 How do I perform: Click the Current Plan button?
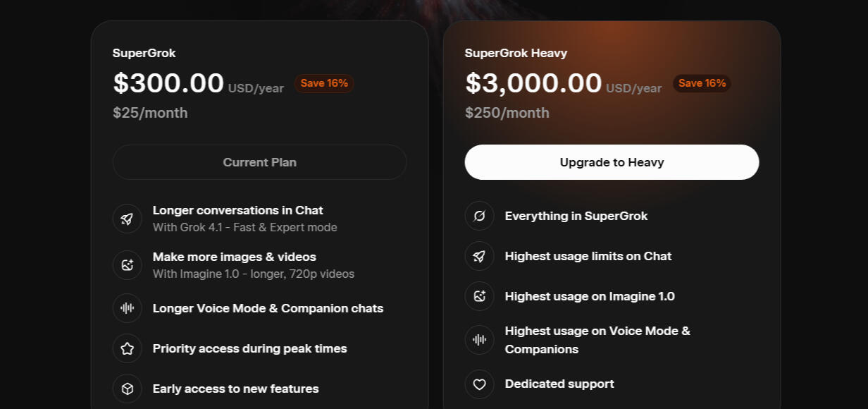point(259,162)
